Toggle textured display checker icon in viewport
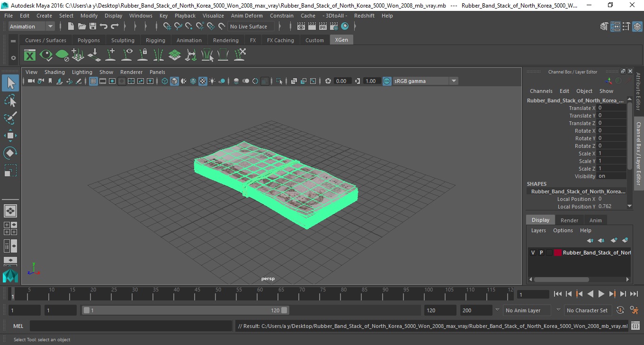This screenshot has height=345, width=644. pos(203,81)
